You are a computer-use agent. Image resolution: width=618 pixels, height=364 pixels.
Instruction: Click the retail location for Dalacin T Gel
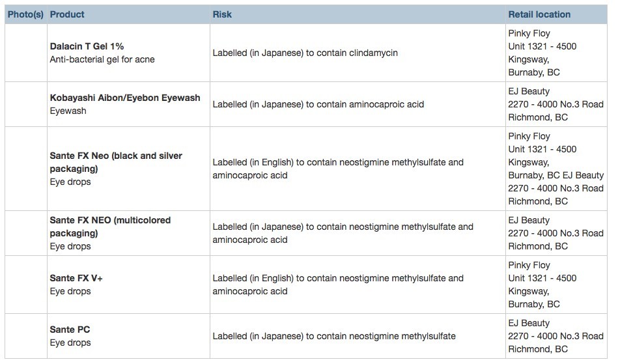tap(542, 53)
